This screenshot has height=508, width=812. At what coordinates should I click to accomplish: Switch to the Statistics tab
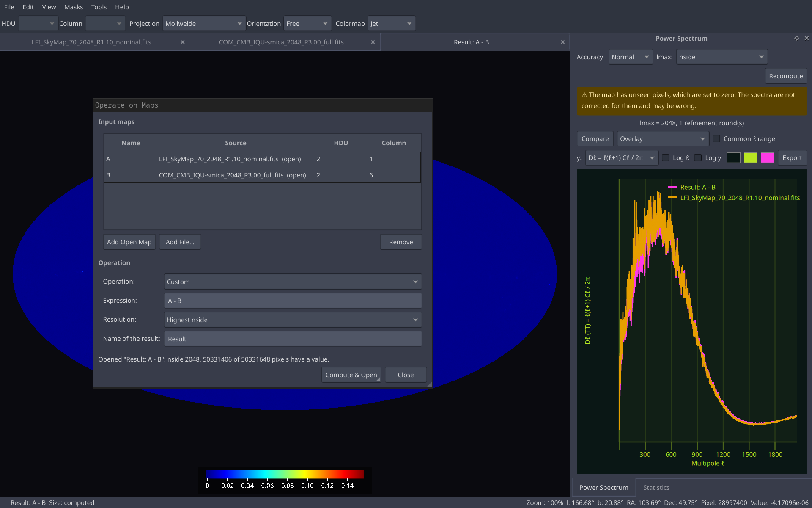[656, 488]
